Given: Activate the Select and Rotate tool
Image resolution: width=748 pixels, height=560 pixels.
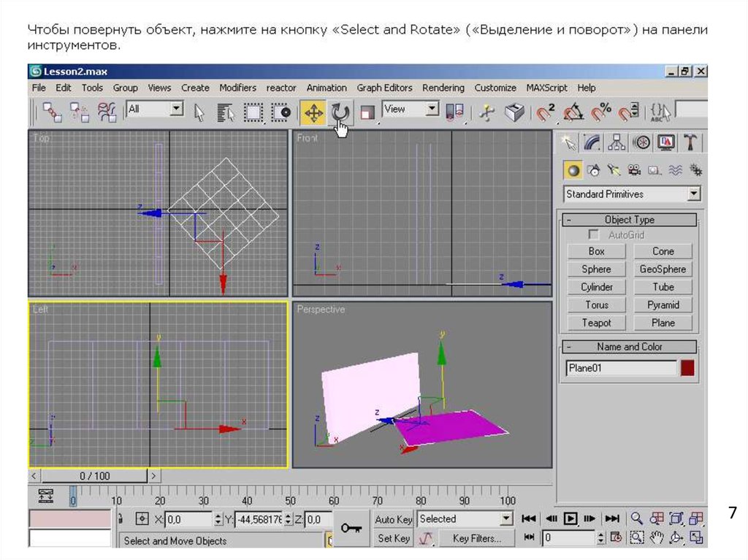Looking at the screenshot, I should pos(340,112).
